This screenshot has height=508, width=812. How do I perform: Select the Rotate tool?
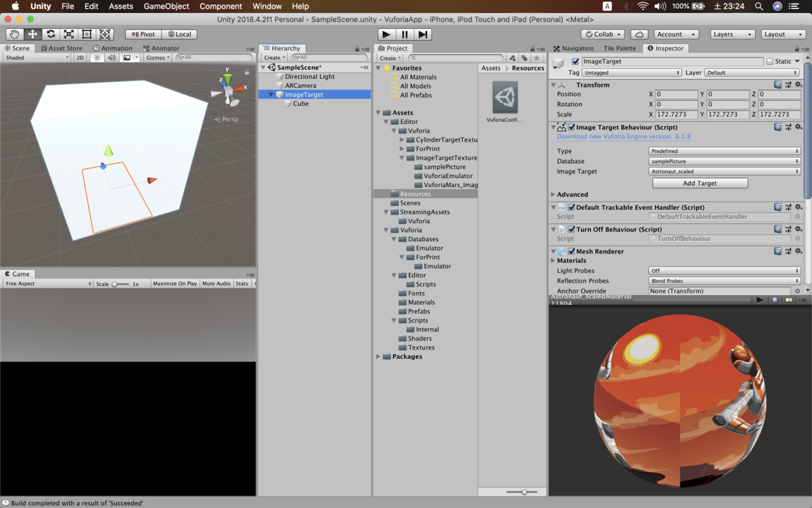coord(50,34)
